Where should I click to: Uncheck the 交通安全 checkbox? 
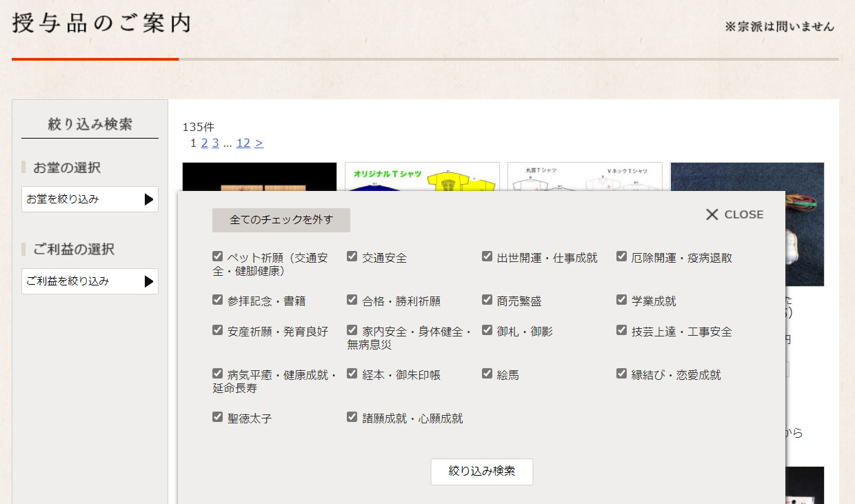tap(352, 256)
